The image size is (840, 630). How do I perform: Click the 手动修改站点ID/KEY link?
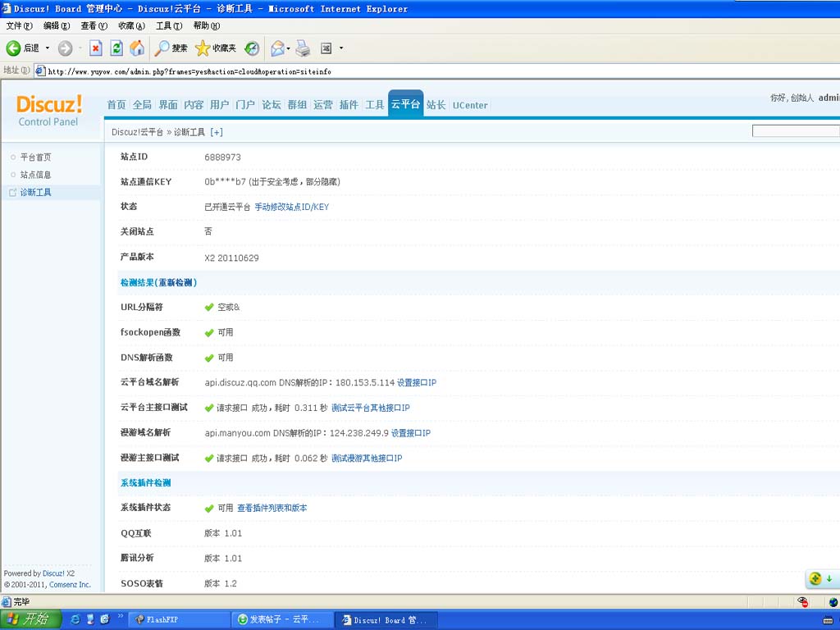point(291,208)
